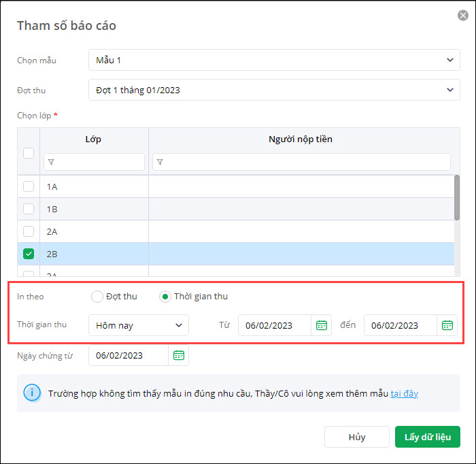Open calendar for 'Ngày chứng từ' date
The image size is (476, 464).
[179, 355]
